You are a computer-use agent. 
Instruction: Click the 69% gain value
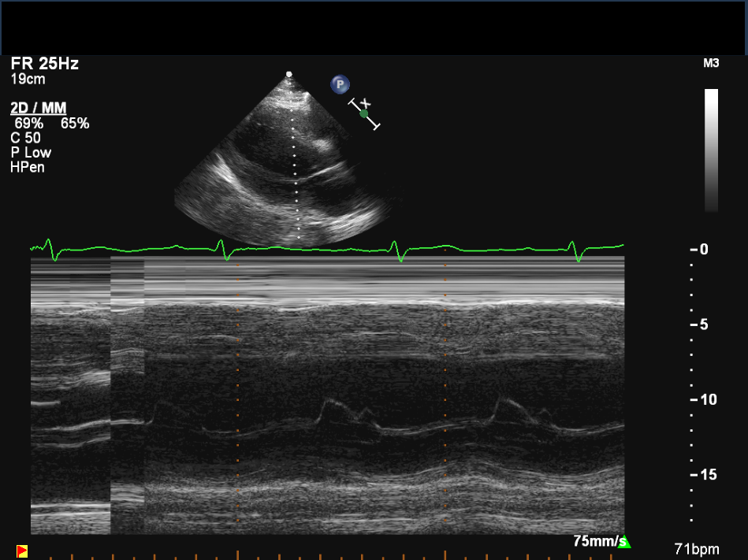click(28, 123)
